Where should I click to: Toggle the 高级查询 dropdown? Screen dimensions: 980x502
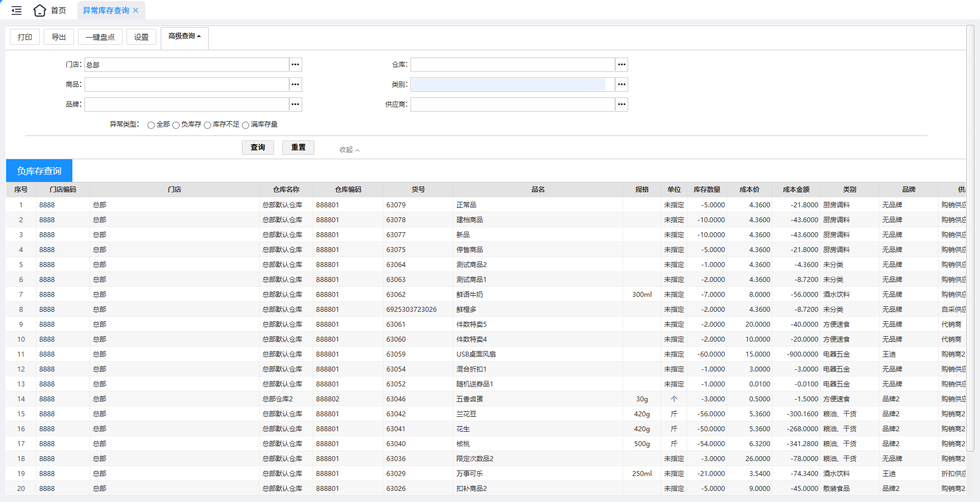click(x=185, y=36)
